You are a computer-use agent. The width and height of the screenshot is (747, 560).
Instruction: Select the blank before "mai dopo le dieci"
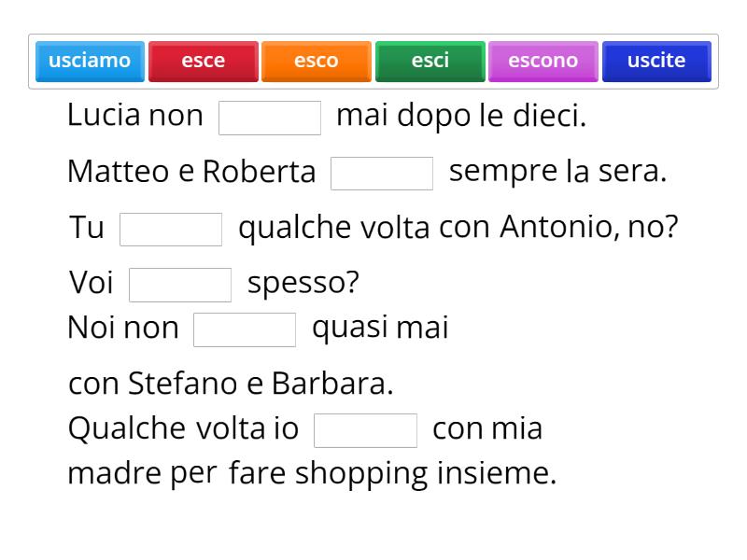[x=271, y=116]
